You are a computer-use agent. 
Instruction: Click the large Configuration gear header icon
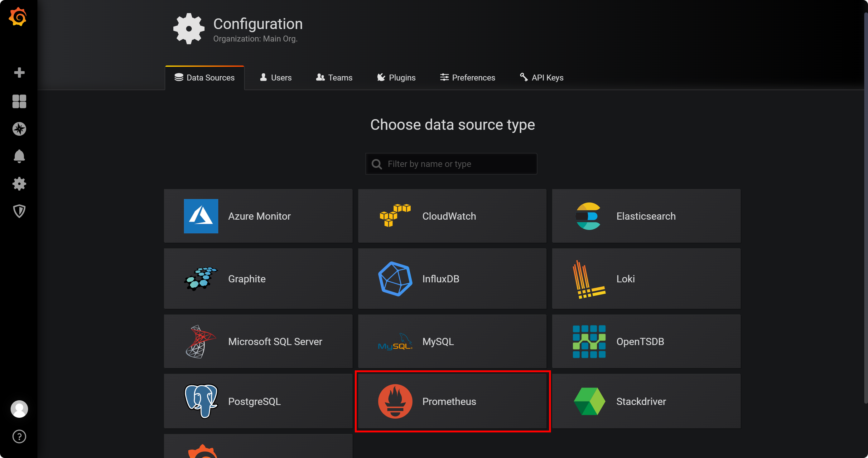point(189,29)
